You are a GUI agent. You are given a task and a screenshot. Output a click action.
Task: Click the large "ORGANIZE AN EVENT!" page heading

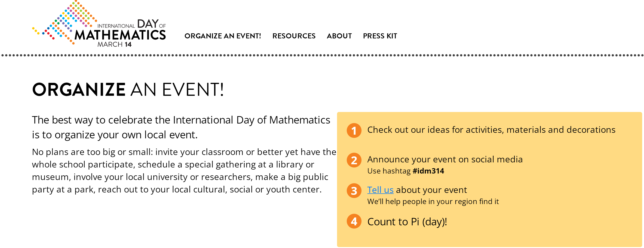(x=128, y=90)
